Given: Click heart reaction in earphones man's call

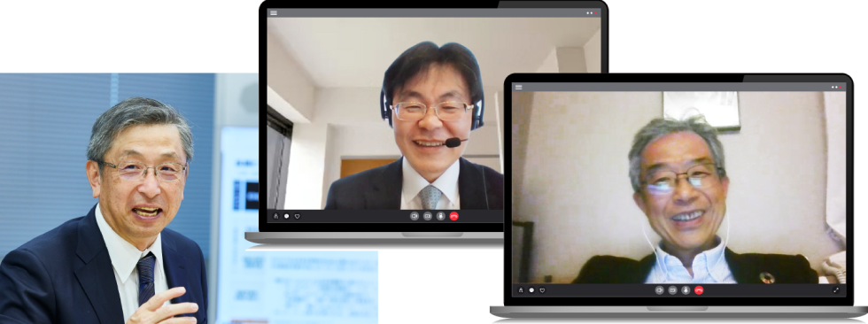Looking at the screenshot, I should [x=542, y=289].
